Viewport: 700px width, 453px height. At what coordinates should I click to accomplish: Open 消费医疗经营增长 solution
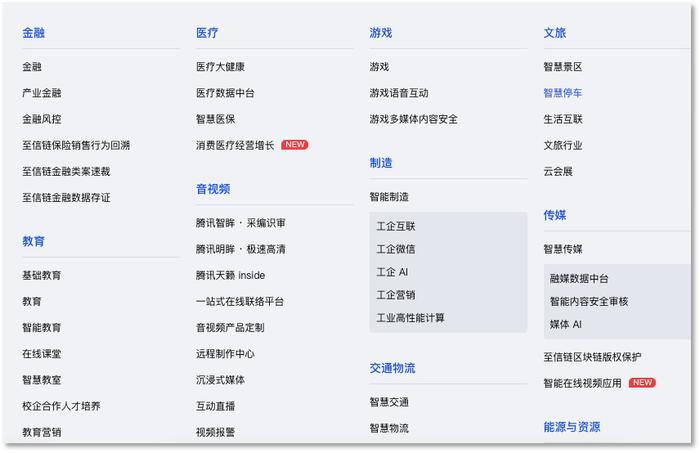[x=235, y=145]
